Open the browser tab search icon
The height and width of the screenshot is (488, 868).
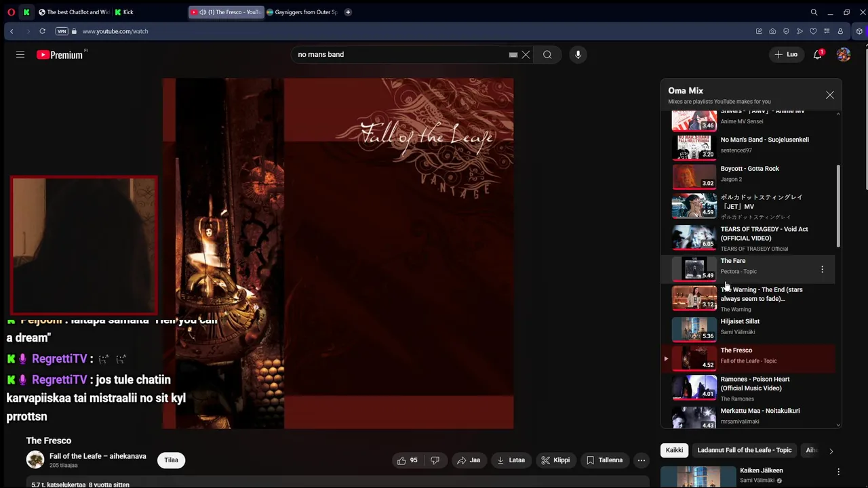point(814,12)
